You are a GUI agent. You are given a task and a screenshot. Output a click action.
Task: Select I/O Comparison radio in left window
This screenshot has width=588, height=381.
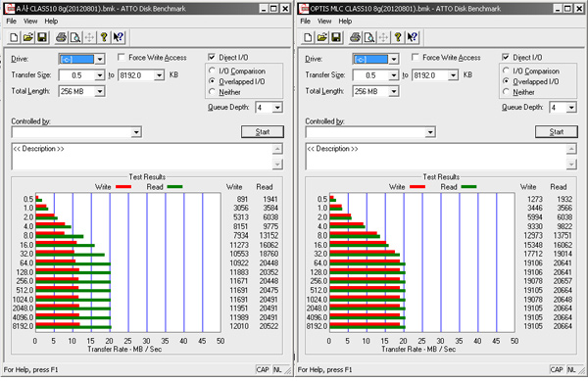coord(212,71)
